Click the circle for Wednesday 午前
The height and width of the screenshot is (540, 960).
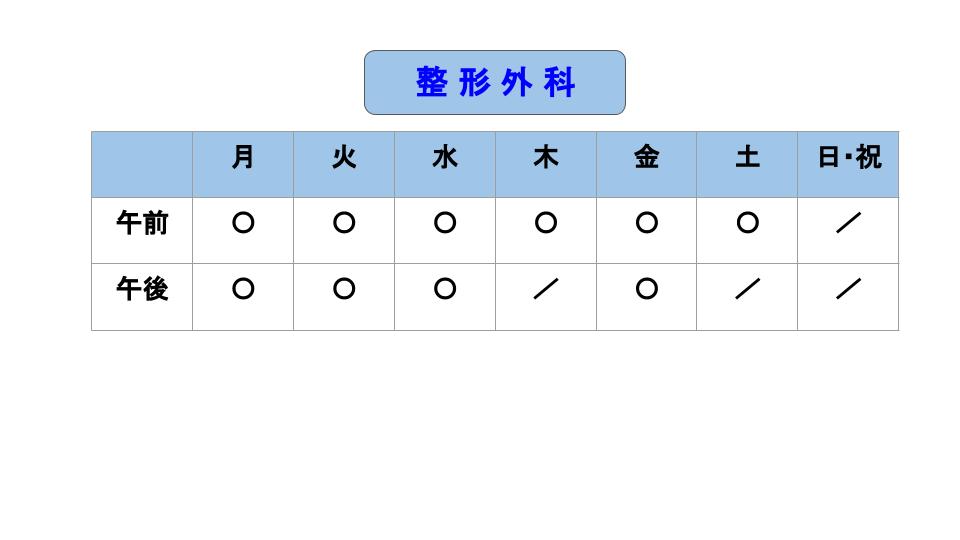pyautogui.click(x=445, y=222)
